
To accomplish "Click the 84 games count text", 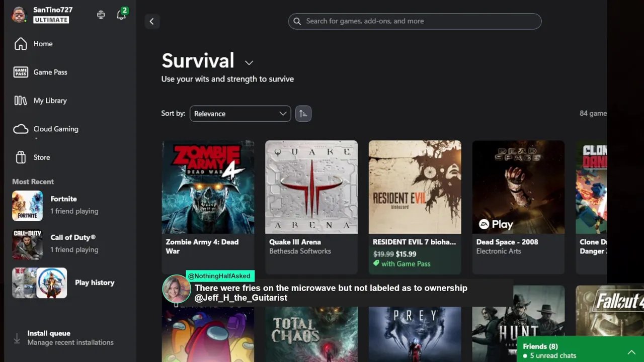I will 593,113.
